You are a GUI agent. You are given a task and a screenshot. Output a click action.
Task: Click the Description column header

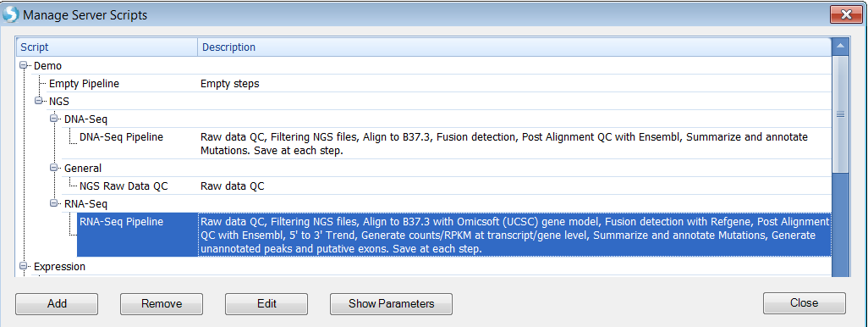[x=514, y=47]
